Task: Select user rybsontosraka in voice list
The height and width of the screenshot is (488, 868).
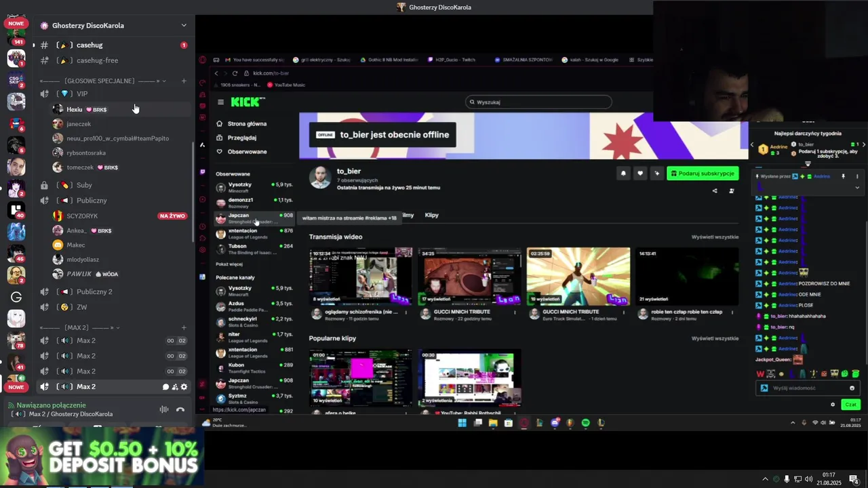Action: (x=121, y=153)
